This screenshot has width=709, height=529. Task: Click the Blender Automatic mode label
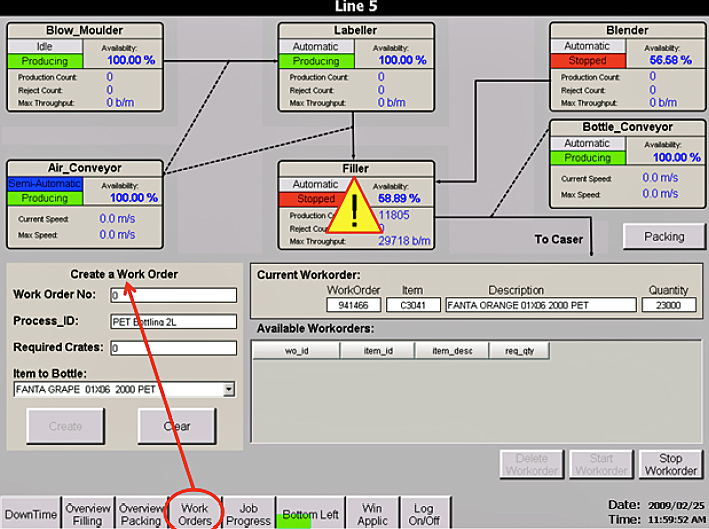coord(587,46)
